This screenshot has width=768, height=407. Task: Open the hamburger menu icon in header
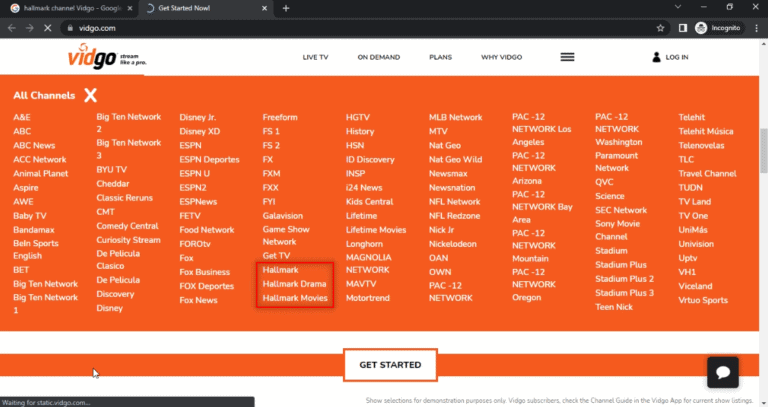coord(567,57)
